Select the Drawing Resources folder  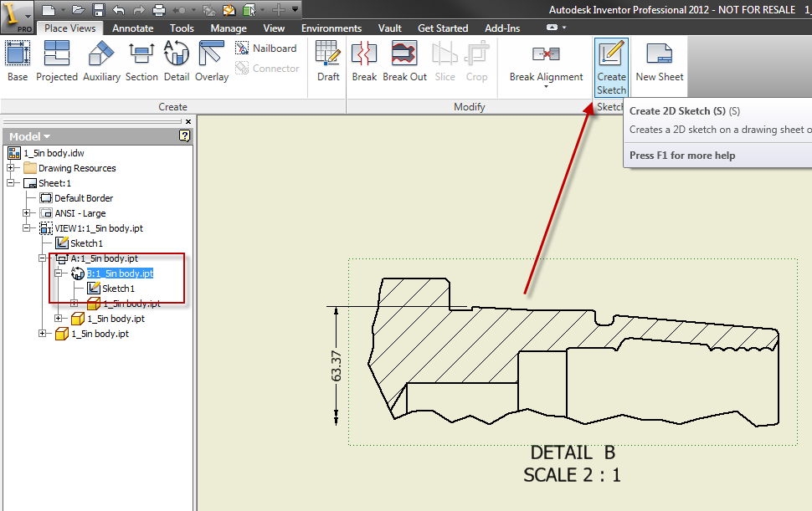pyautogui.click(x=77, y=168)
